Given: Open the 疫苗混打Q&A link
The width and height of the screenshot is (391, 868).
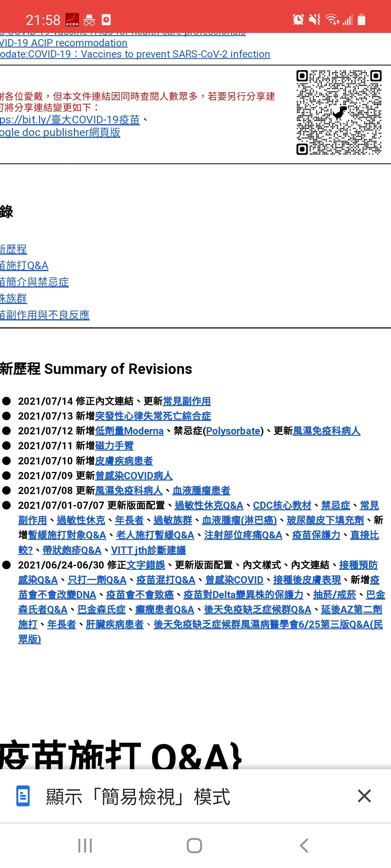Looking at the screenshot, I should tap(166, 580).
